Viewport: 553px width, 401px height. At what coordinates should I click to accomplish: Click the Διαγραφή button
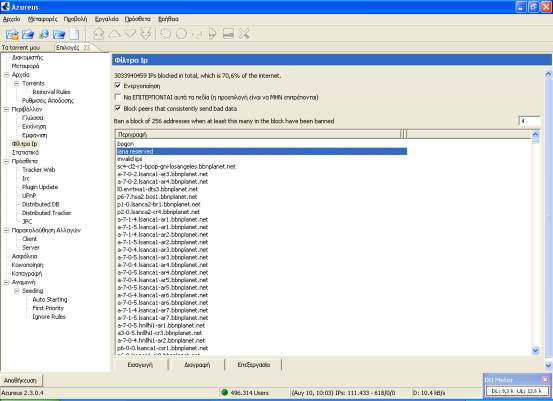[x=197, y=365]
